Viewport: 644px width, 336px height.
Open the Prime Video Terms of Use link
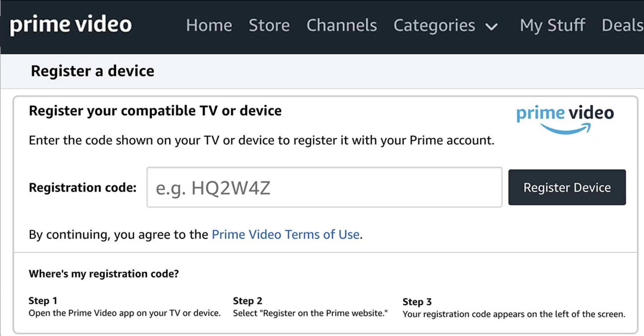tap(285, 234)
